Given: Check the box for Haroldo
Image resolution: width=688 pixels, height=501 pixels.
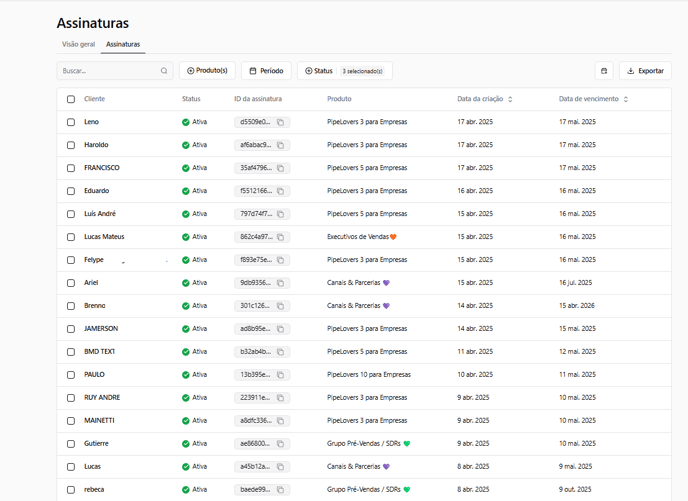Looking at the screenshot, I should (71, 145).
